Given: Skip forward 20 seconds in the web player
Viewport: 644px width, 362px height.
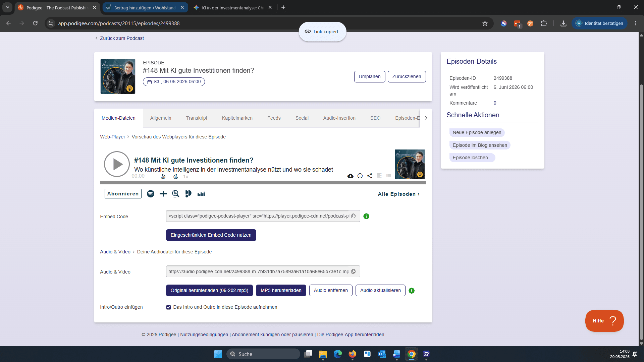Looking at the screenshot, I should (x=176, y=176).
